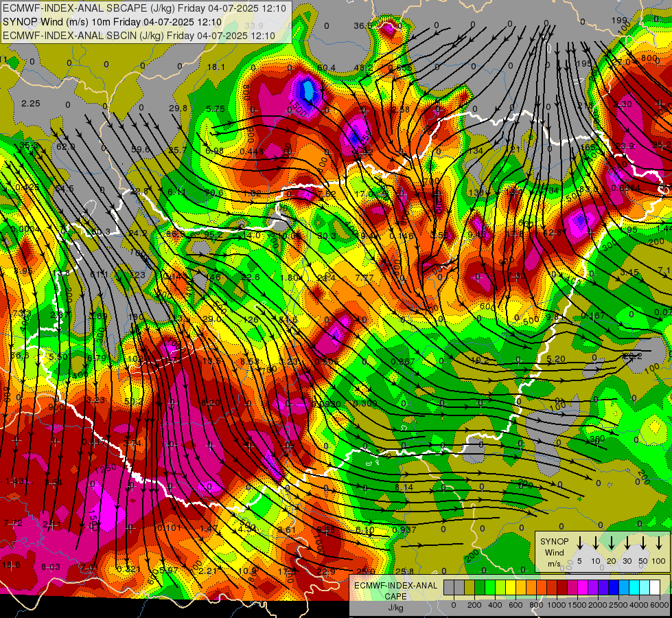
Task: Click the map value 60.4
Action: [327, 67]
